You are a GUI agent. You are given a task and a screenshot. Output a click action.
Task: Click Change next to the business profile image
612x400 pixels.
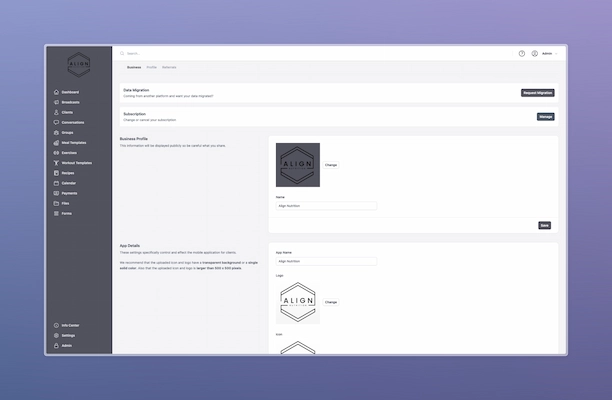[331, 165]
